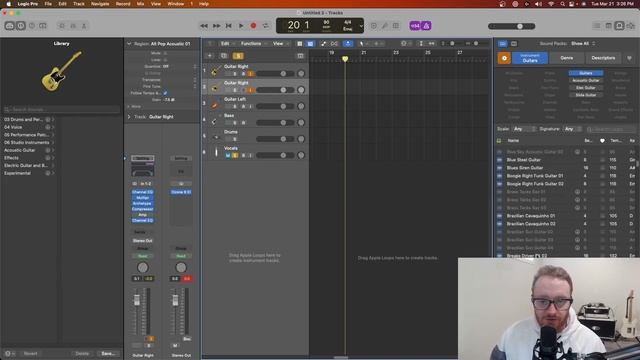Open the Track menu
The height and width of the screenshot is (360, 640).
[x=78, y=4]
